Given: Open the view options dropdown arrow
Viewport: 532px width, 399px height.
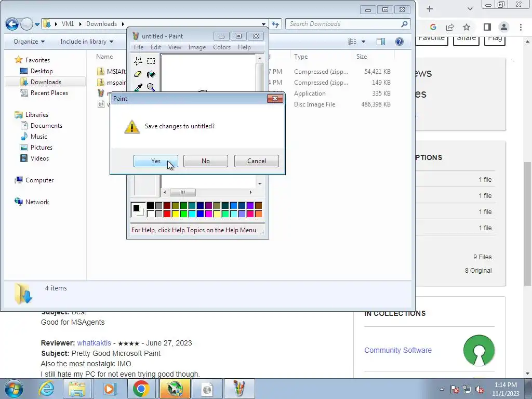Looking at the screenshot, I should pos(363,42).
